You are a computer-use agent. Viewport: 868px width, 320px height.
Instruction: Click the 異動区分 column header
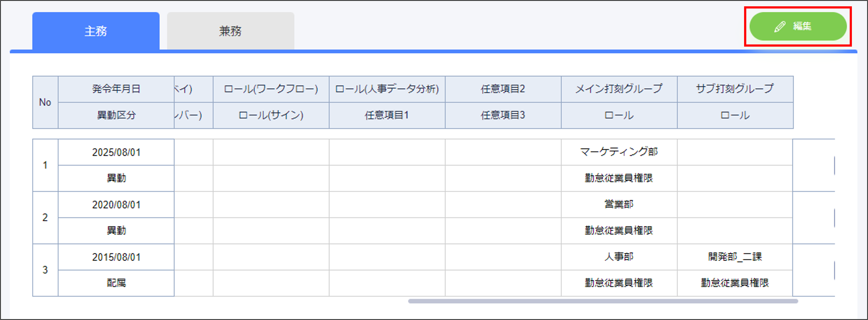click(116, 115)
